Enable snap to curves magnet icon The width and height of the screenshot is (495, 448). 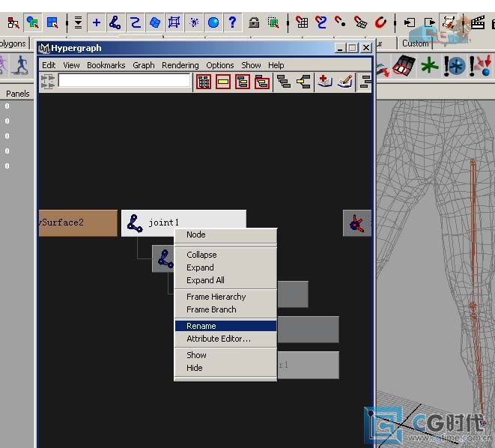321,22
